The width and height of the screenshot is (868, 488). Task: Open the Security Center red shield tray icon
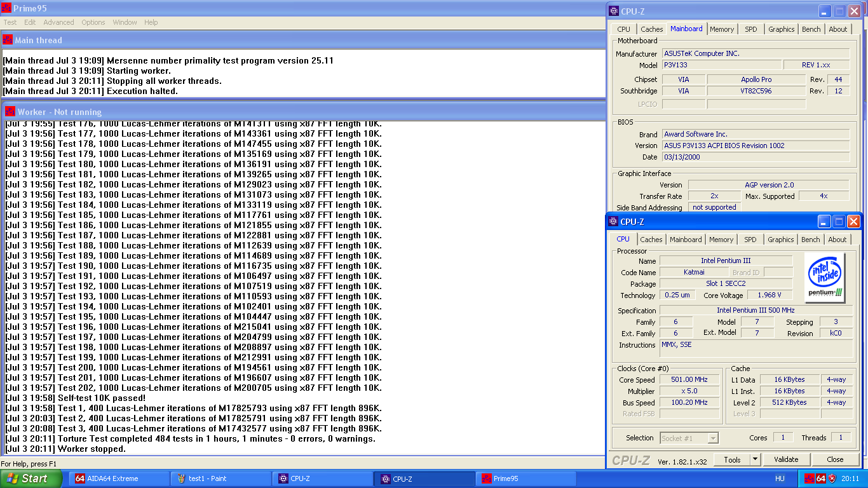click(x=832, y=478)
